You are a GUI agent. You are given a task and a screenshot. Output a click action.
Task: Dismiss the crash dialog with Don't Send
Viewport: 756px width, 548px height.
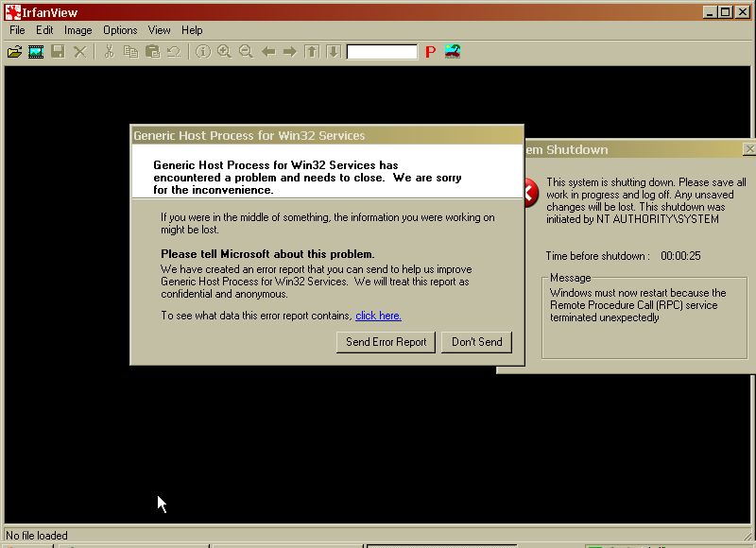coord(476,342)
